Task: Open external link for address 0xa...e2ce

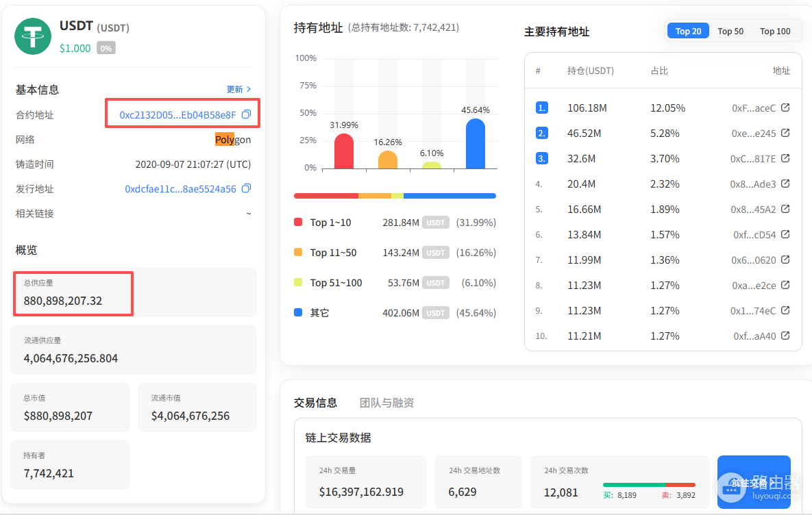Action: 785,285
